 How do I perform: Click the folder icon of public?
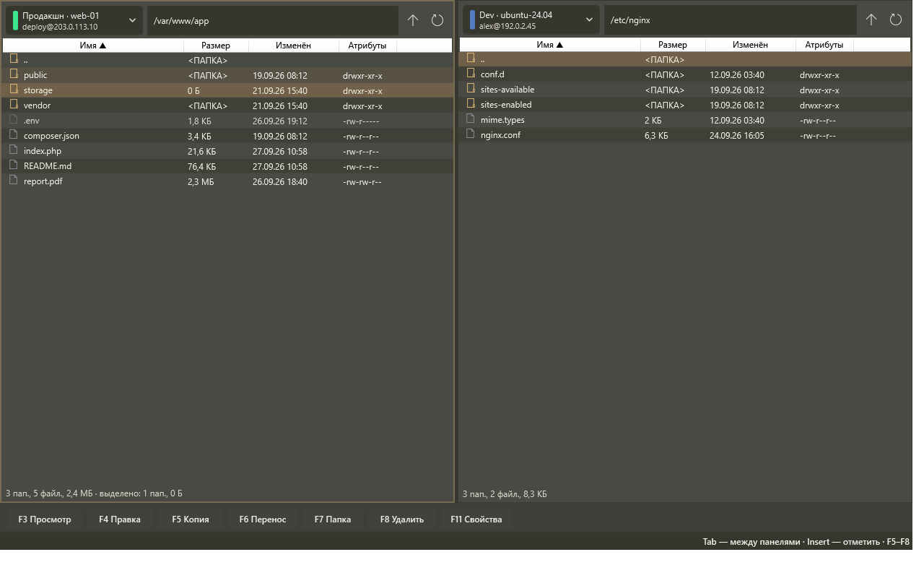(14, 74)
